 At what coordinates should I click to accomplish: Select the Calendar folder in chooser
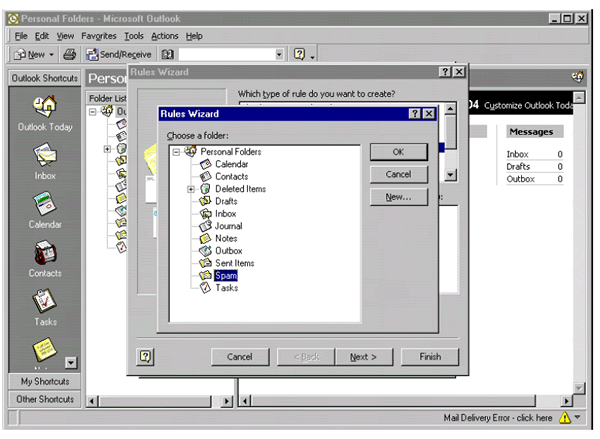232,164
